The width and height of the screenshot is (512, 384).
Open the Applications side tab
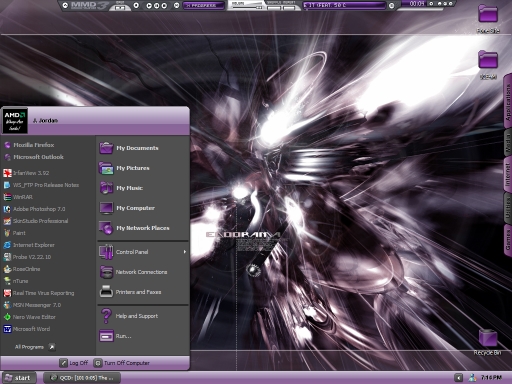click(507, 101)
